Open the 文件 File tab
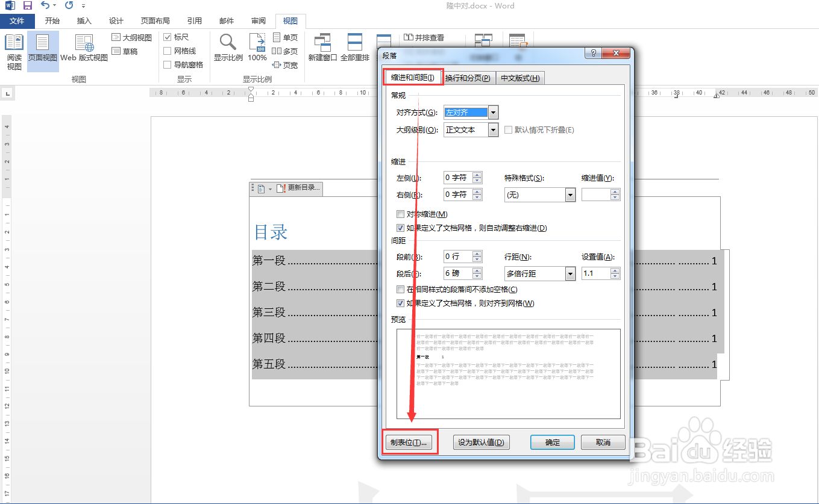Screen dimensions: 819x504 [17, 21]
